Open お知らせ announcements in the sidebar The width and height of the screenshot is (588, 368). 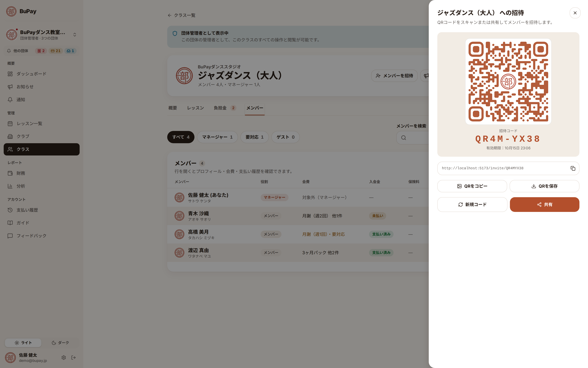(41, 87)
